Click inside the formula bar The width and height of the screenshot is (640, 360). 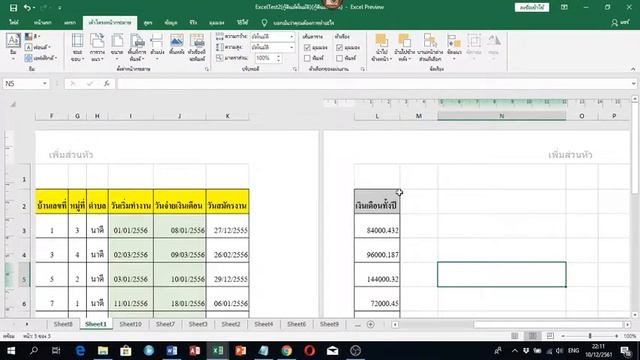(x=373, y=84)
